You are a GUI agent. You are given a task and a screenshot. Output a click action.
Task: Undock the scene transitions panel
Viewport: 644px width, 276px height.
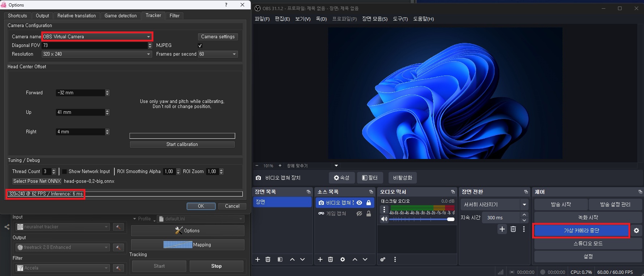point(526,192)
